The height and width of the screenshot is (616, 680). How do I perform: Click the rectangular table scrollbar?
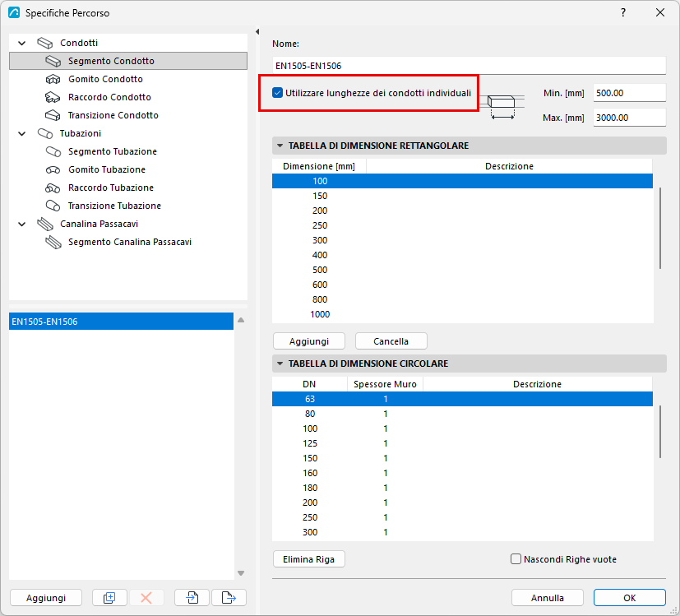(660, 228)
